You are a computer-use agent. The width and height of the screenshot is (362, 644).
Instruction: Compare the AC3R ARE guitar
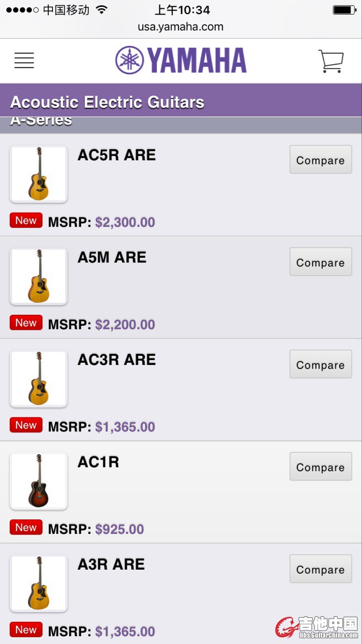321,364
